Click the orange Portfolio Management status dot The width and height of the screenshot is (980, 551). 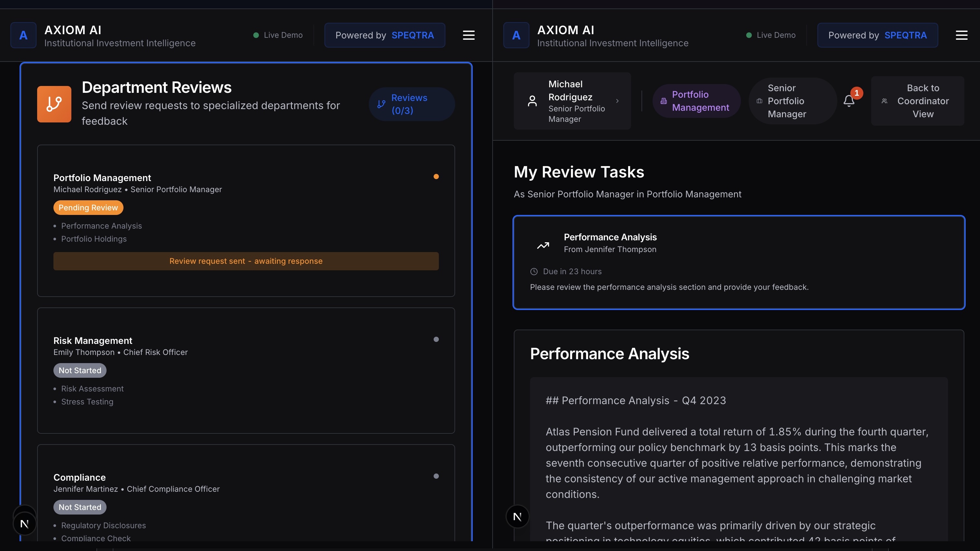click(436, 177)
